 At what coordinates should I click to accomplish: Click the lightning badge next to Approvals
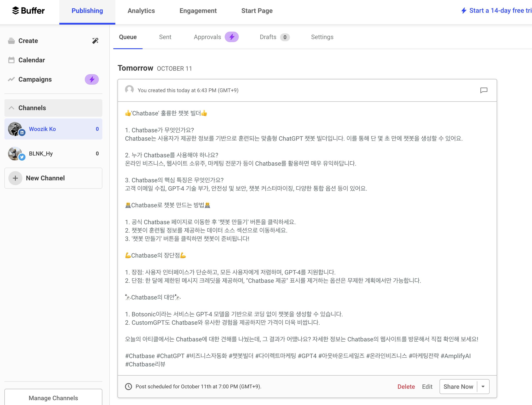tap(232, 37)
